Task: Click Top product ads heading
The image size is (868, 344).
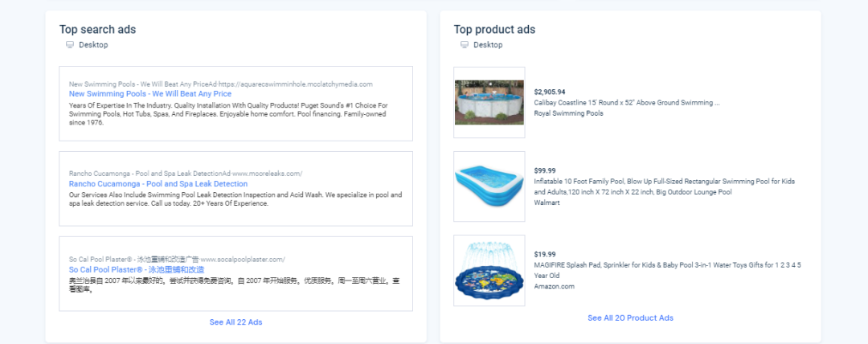Action: (494, 30)
